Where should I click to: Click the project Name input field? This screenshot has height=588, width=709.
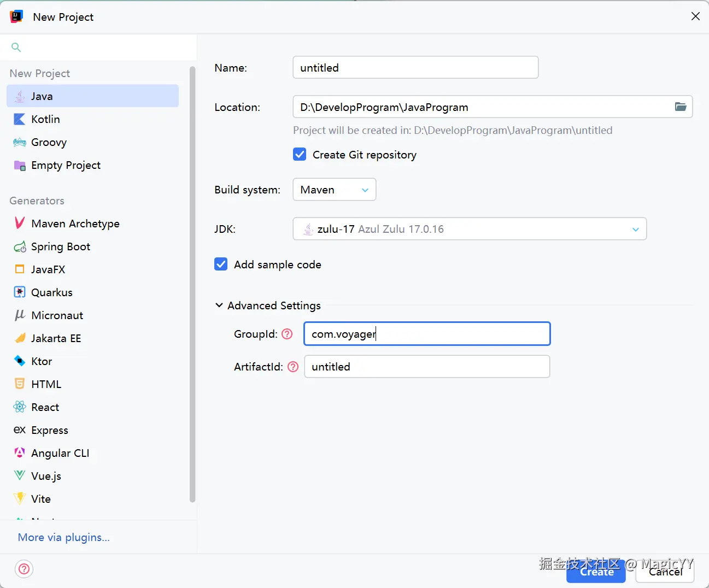415,68
